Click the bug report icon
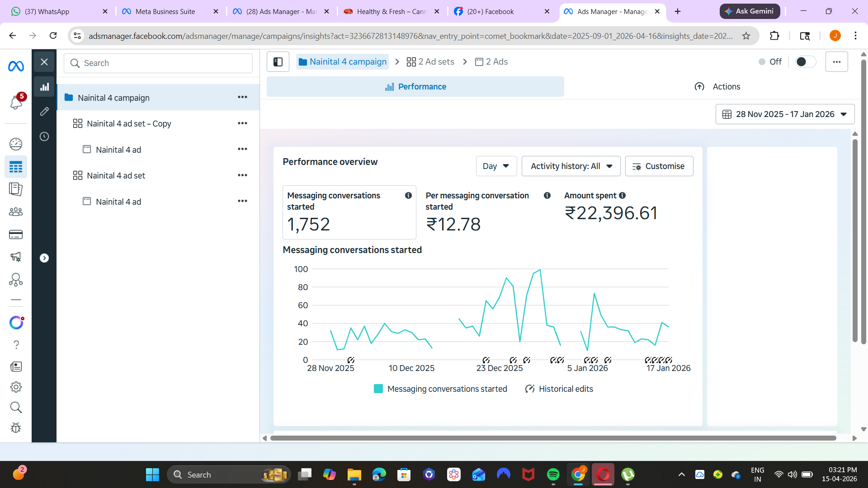 [16, 427]
